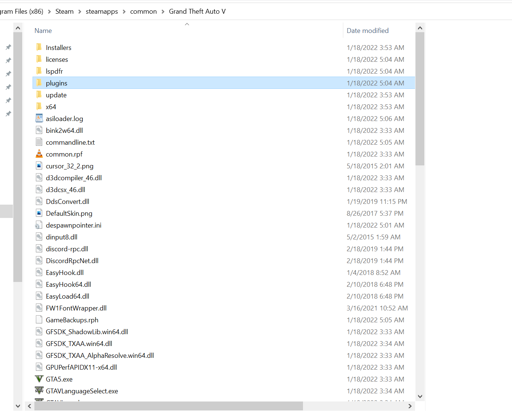Select the dinput8.dll file icon
The height and width of the screenshot is (420, 512).
pyautogui.click(x=39, y=236)
